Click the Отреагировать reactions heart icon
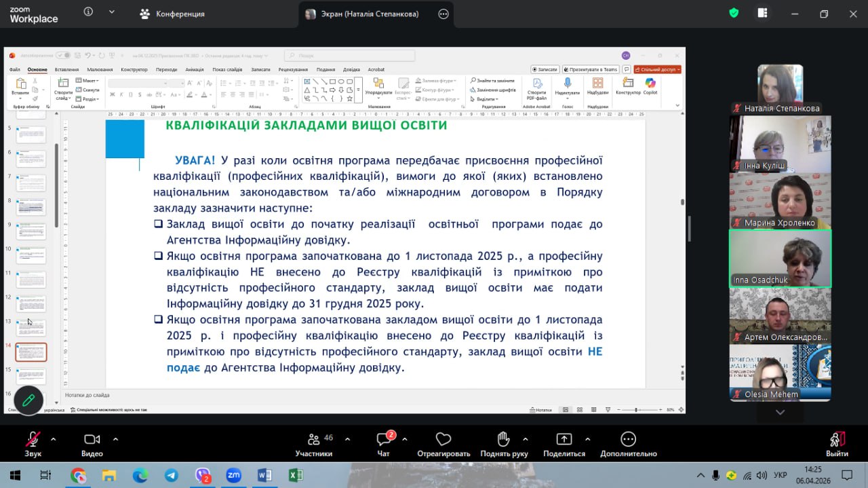The image size is (868, 488). [x=443, y=439]
